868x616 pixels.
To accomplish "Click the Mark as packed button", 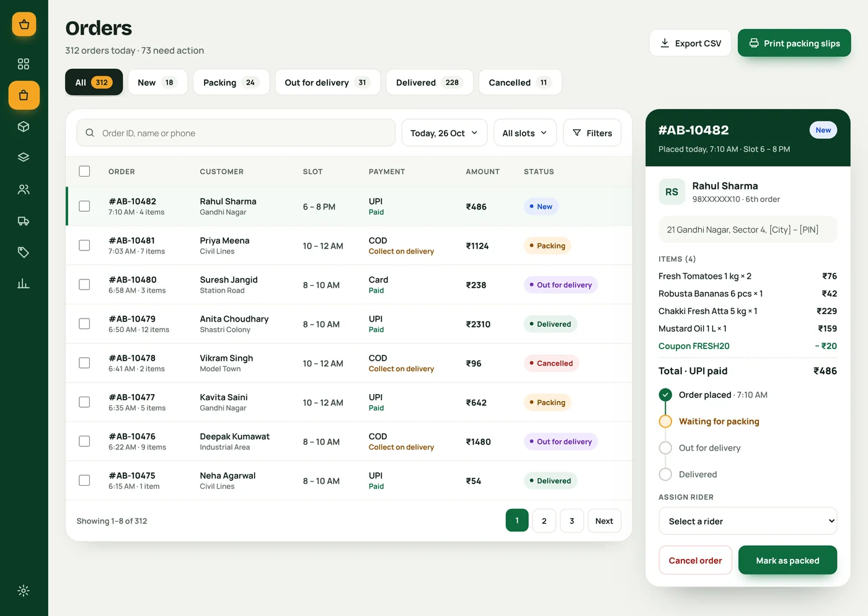I will pyautogui.click(x=787, y=560).
